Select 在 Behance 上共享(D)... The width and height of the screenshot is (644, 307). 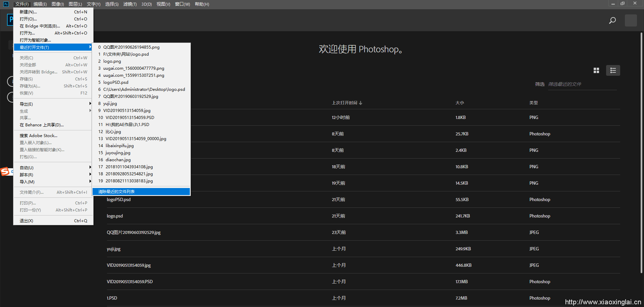coord(53,125)
